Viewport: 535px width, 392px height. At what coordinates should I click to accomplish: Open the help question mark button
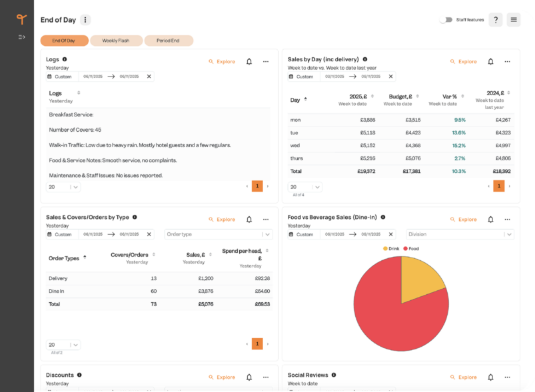click(495, 20)
